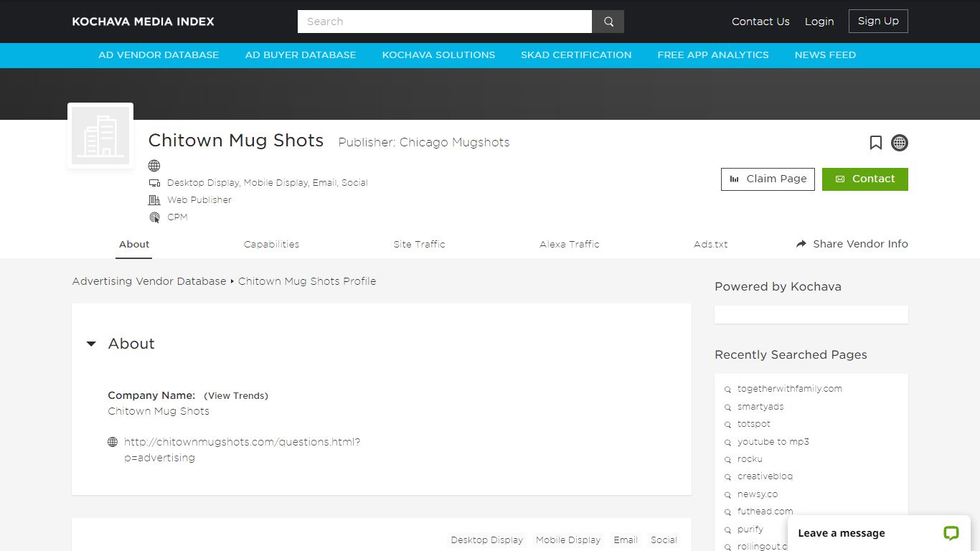The height and width of the screenshot is (551, 980).
Task: Click the search icon beside youtube to mp3
Action: (727, 443)
